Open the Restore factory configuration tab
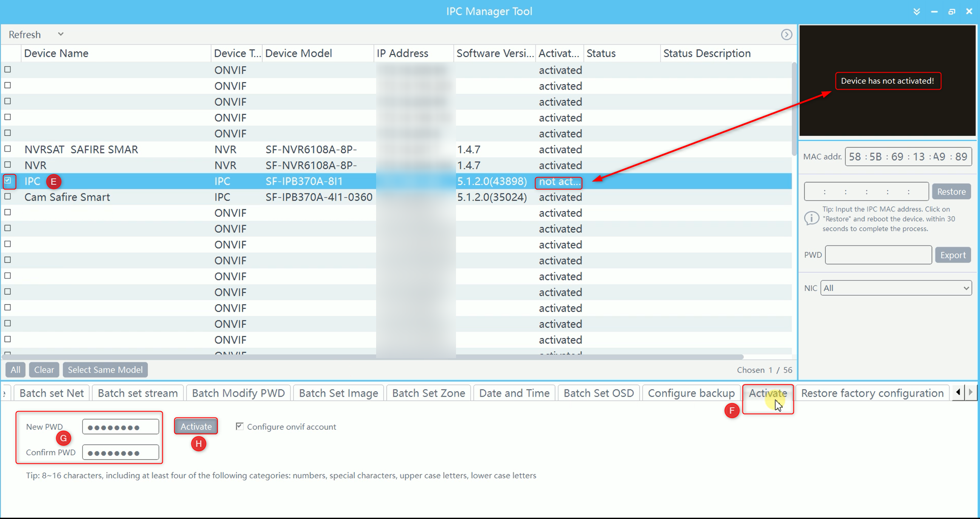 pyautogui.click(x=872, y=393)
